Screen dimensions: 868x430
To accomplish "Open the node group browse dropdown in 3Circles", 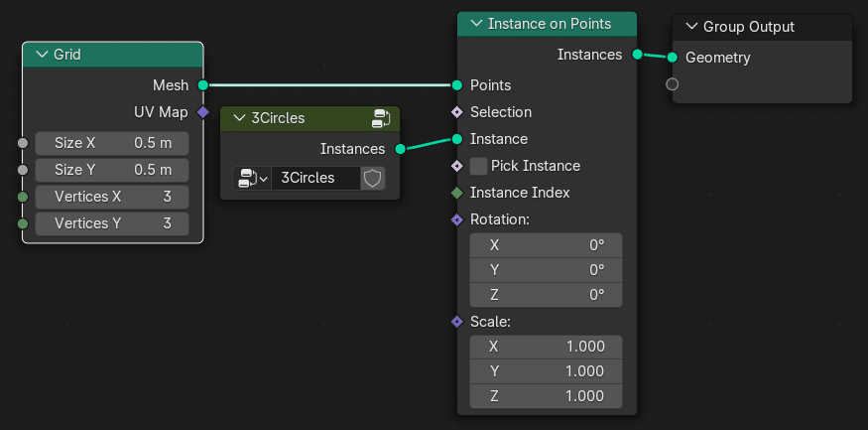I will coord(252,179).
